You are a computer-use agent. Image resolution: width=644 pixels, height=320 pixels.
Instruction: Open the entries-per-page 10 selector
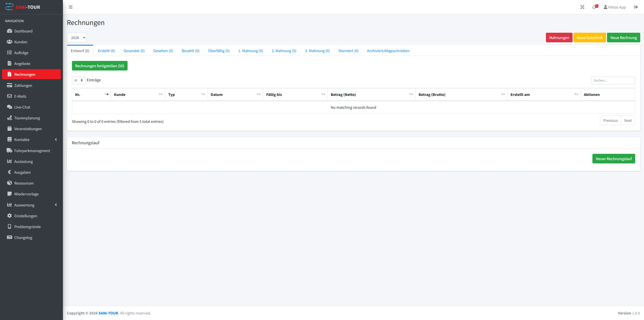79,80
